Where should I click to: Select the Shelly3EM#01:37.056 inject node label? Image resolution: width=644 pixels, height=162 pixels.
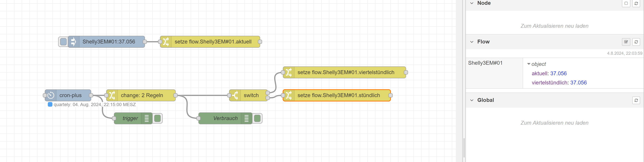pyautogui.click(x=109, y=42)
